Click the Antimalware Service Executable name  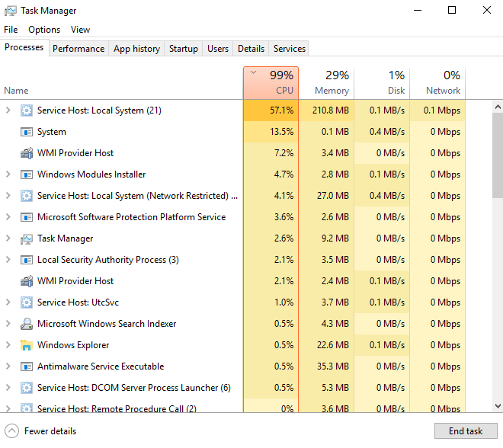(x=101, y=366)
